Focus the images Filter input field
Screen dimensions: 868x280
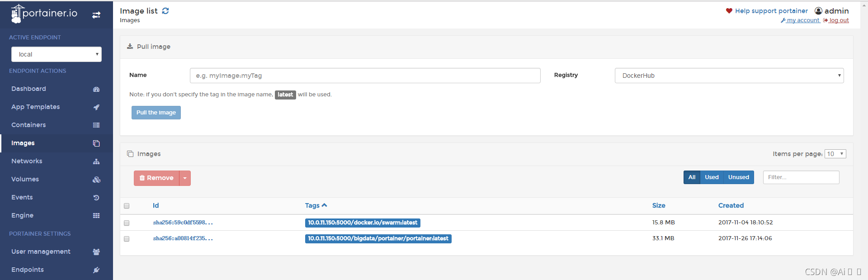tap(801, 177)
